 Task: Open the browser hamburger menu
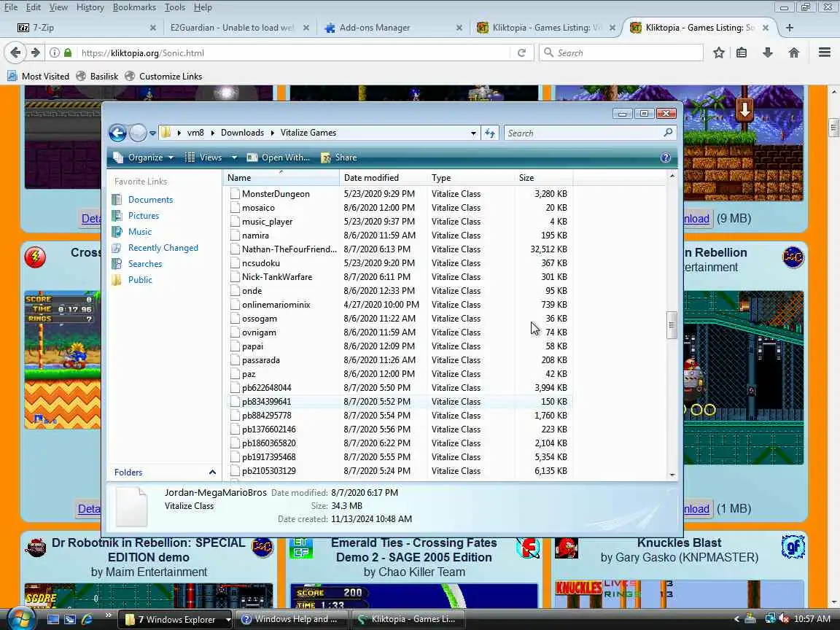click(825, 52)
